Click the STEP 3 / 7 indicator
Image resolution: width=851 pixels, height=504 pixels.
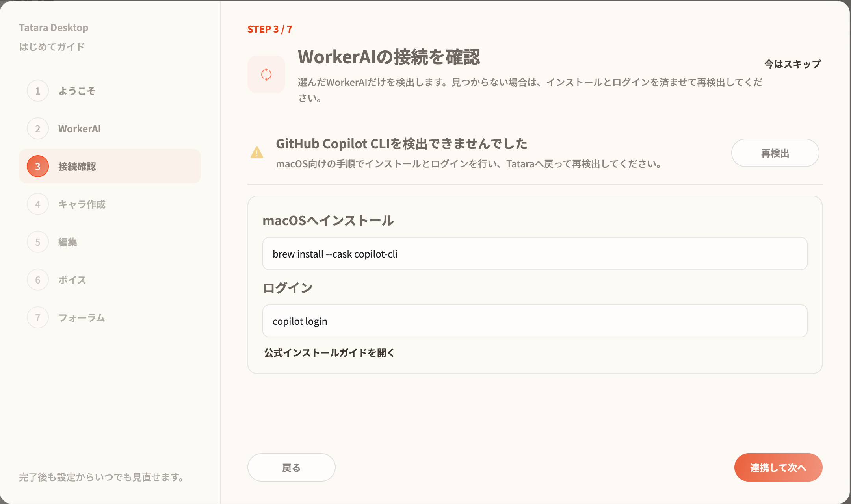point(270,29)
